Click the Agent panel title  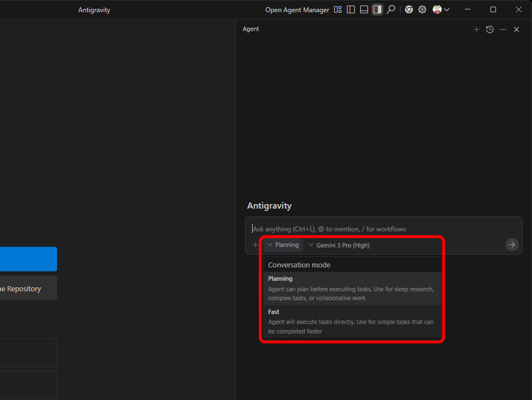[250, 29]
